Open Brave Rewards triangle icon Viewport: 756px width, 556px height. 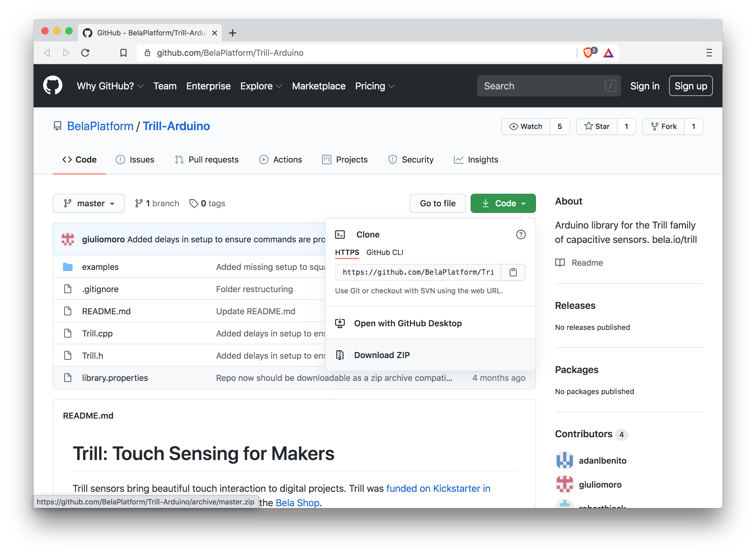608,53
